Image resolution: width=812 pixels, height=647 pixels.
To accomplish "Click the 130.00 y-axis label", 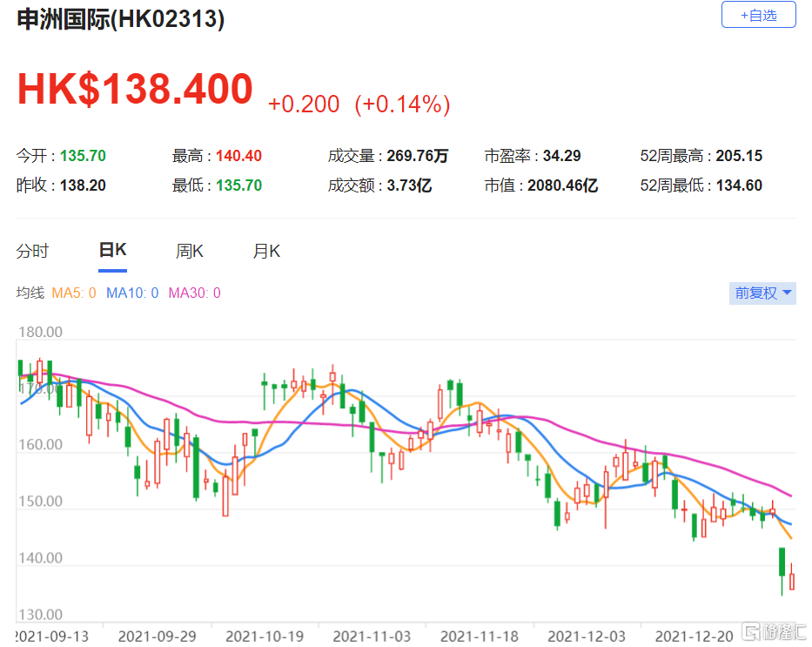I will pos(40,615).
